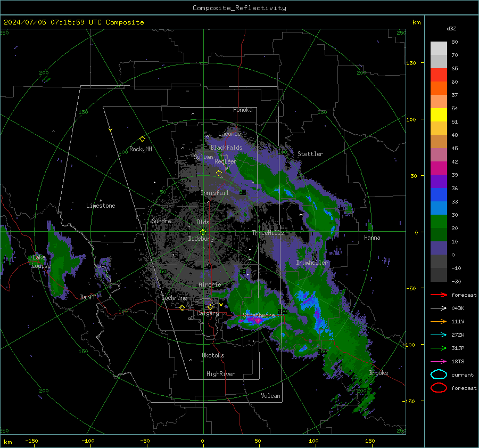Click the Lake Louise map label
Image resolution: width=479 pixels, height=448 pixels.
point(40,262)
